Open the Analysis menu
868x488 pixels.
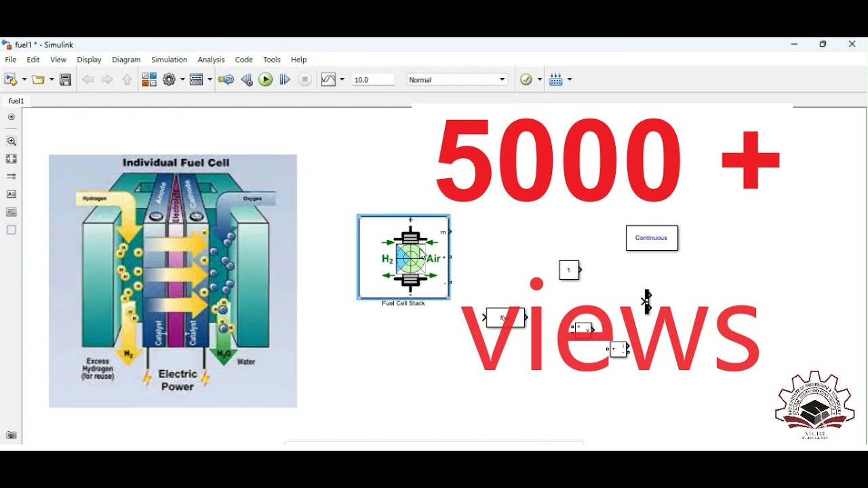point(211,60)
